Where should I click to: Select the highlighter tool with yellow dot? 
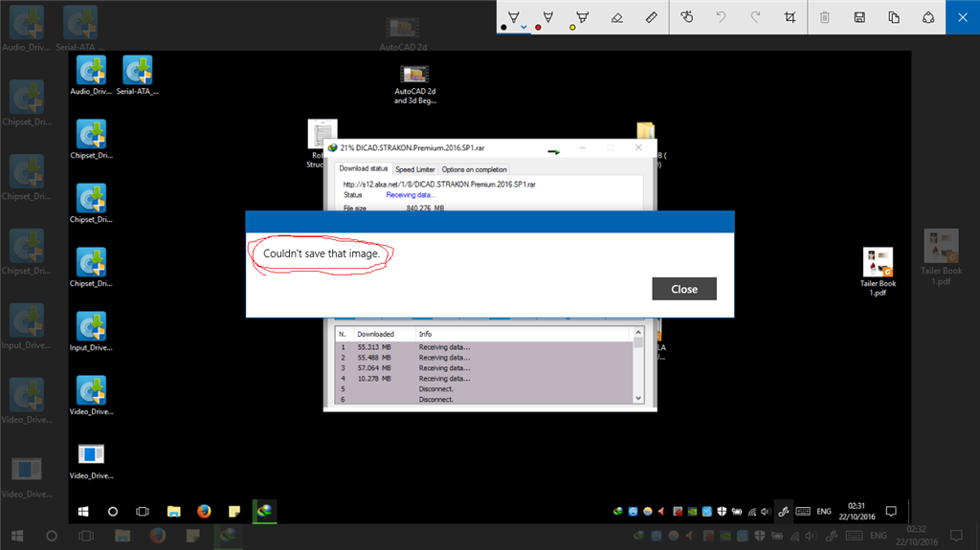582,17
